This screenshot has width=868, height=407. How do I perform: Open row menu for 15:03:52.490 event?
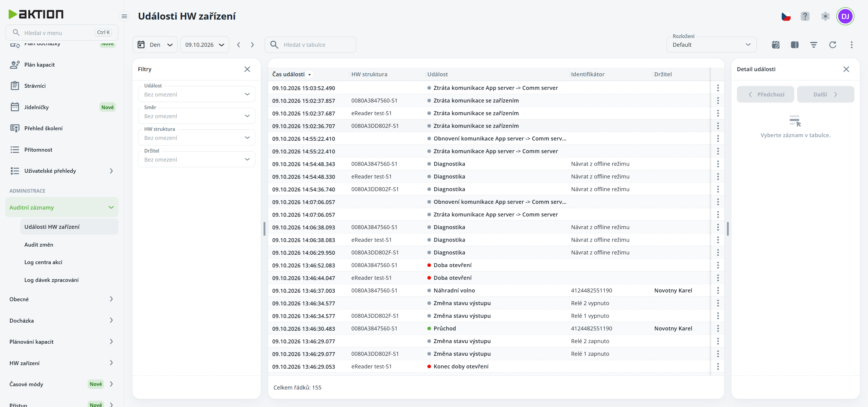[x=718, y=88]
